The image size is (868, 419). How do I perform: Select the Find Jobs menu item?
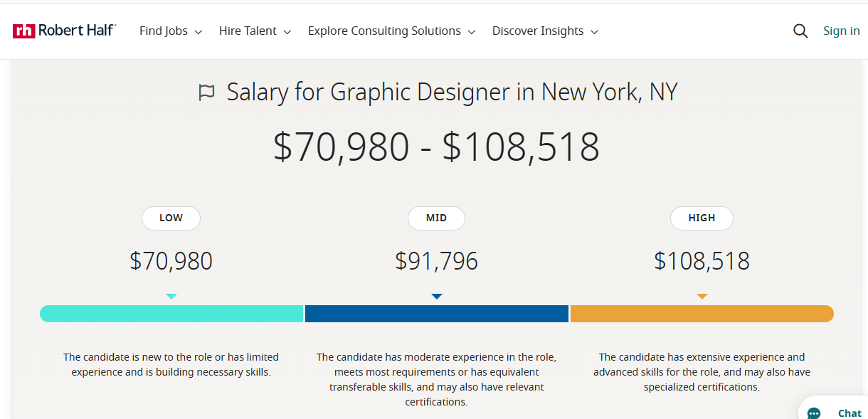[x=163, y=31]
